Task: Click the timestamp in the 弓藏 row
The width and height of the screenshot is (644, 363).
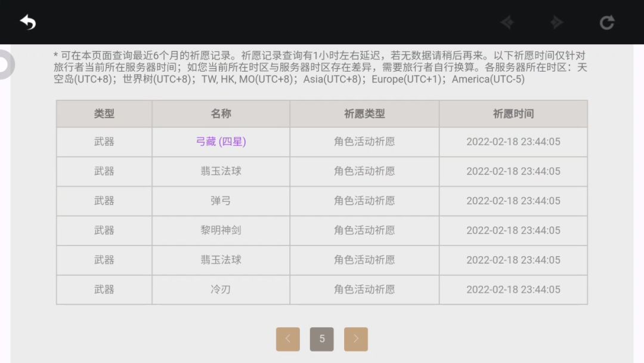Action: pos(513,142)
